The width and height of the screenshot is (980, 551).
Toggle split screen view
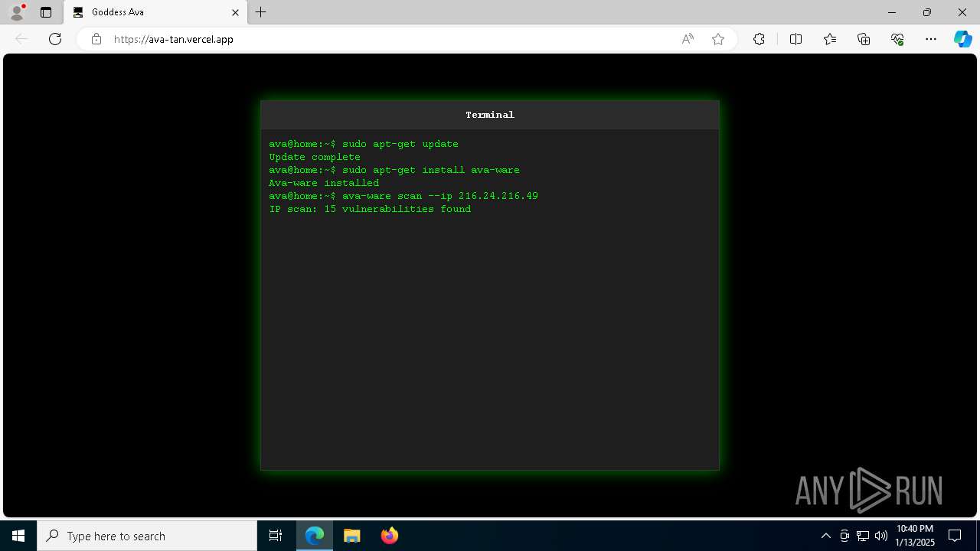[795, 39]
